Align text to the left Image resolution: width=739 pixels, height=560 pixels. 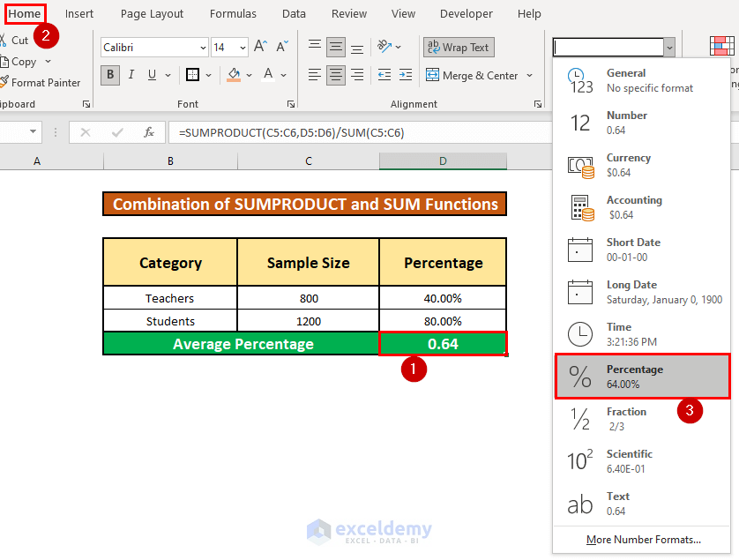point(315,74)
